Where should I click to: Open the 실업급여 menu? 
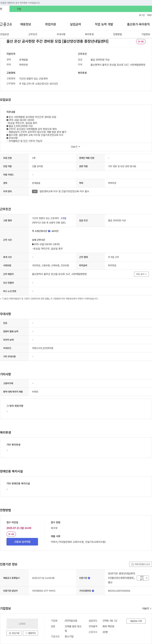75,24
